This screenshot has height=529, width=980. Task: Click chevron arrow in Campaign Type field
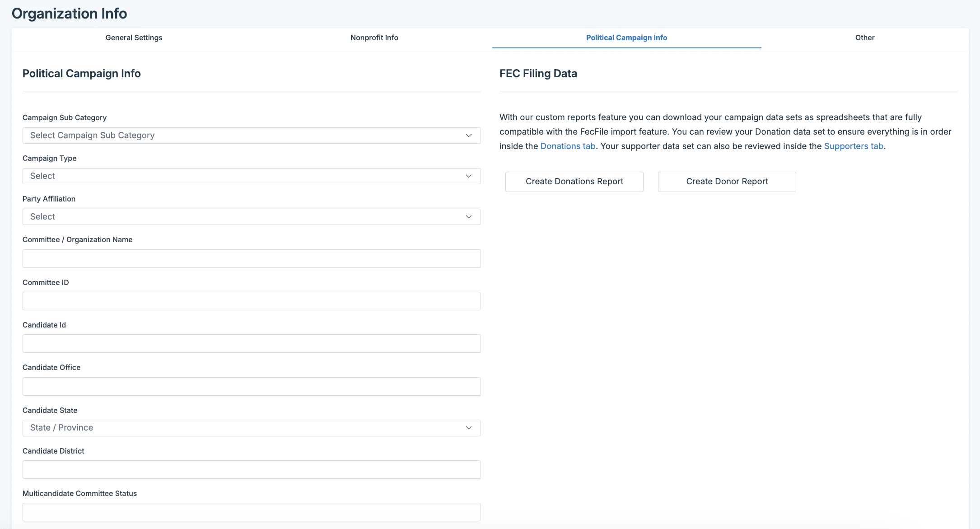click(x=469, y=176)
